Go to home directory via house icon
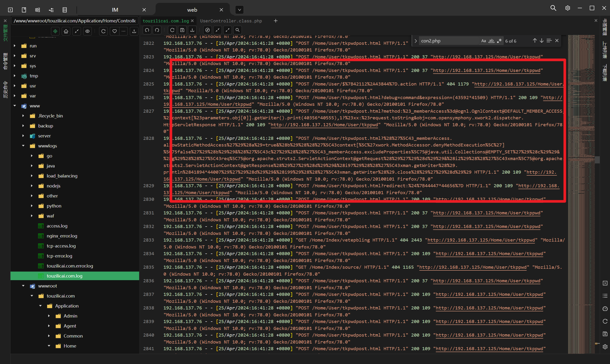 pos(66,31)
